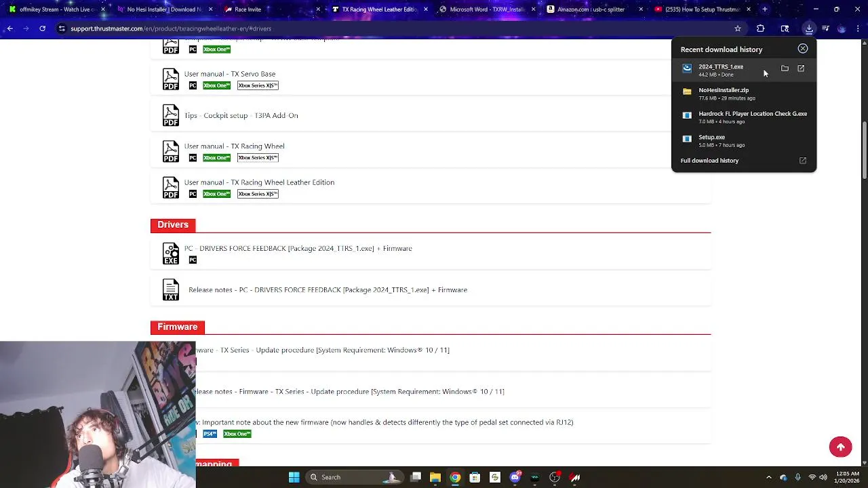The image size is (868, 488).
Task: Open PDF icon for Cockpit setup tips
Action: tap(171, 115)
